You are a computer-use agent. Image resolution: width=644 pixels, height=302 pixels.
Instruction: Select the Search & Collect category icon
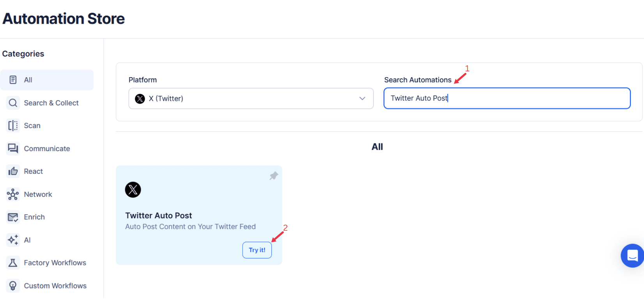[13, 102]
